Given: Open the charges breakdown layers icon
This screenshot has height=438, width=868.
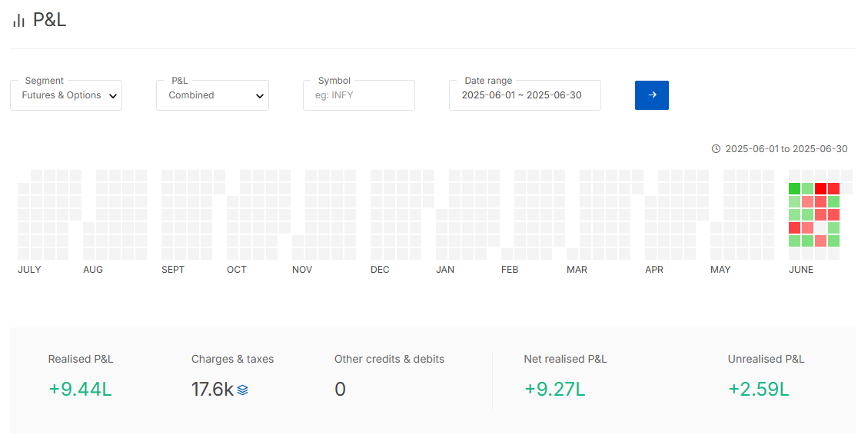Looking at the screenshot, I should point(242,390).
